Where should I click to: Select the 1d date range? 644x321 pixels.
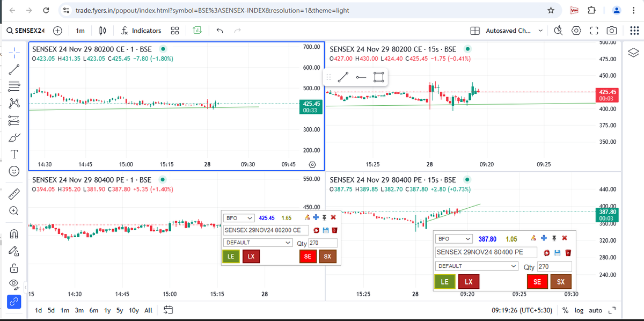(39, 310)
